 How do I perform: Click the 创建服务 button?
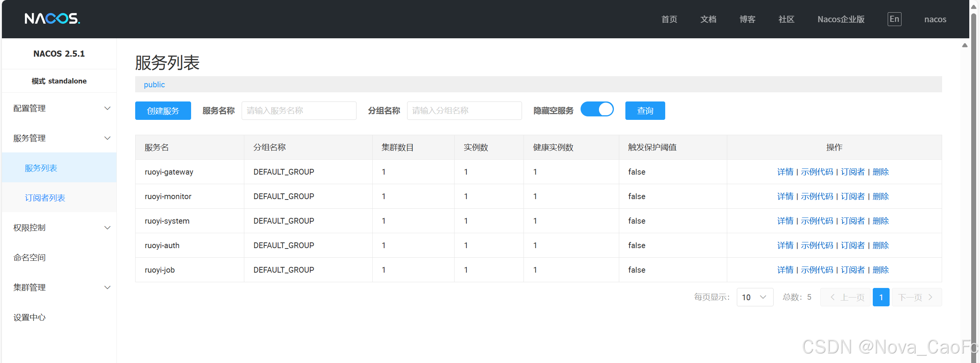[x=163, y=111]
